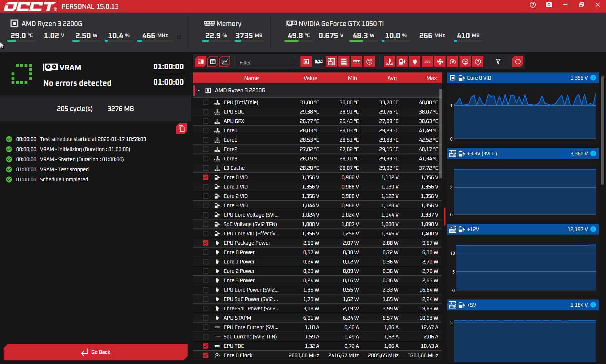
Task: Click the sensor table vertical scrollbar
Action: [440, 133]
